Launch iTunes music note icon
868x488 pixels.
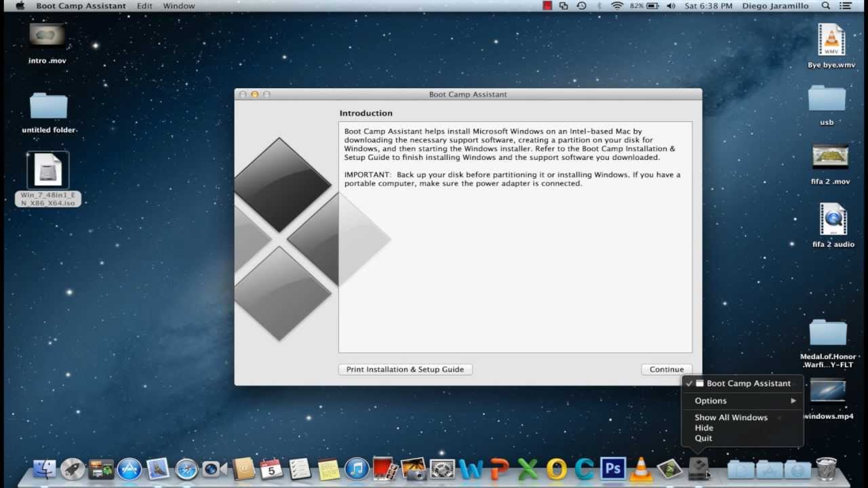coord(357,469)
